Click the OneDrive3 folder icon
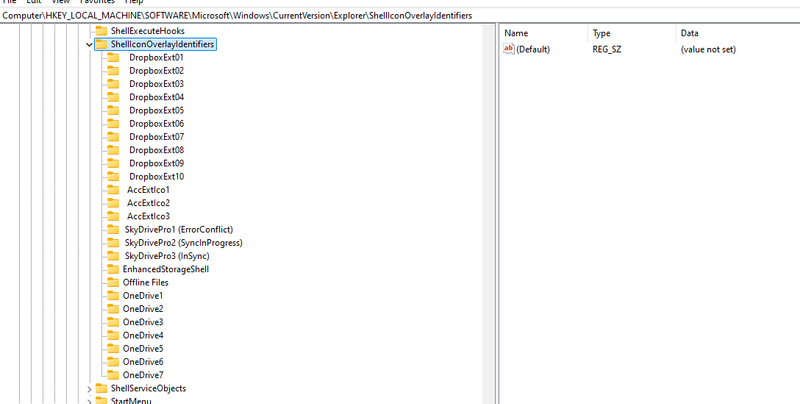Screen dimensions: 800x404 point(113,322)
